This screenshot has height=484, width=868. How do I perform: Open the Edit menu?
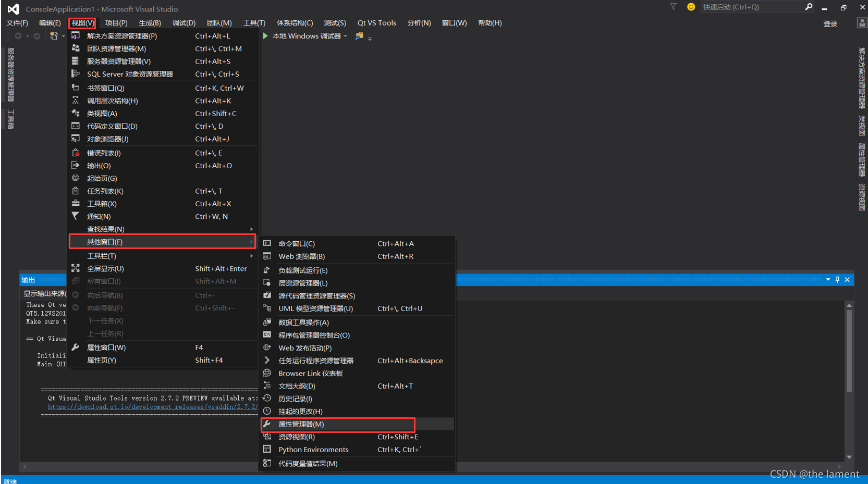[x=50, y=23]
